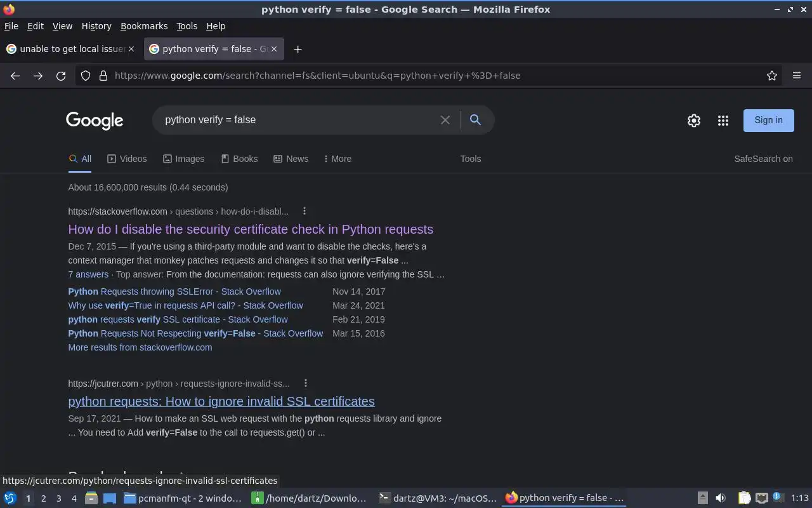Open 'Python Requests Not Respecting verify=False' link
The image size is (812, 508).
click(x=195, y=333)
